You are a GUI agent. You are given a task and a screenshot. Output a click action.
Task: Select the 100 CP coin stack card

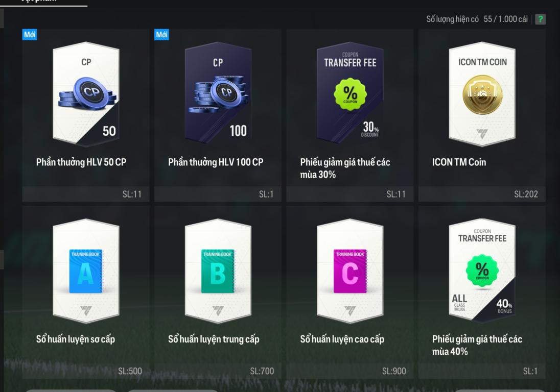click(x=218, y=94)
